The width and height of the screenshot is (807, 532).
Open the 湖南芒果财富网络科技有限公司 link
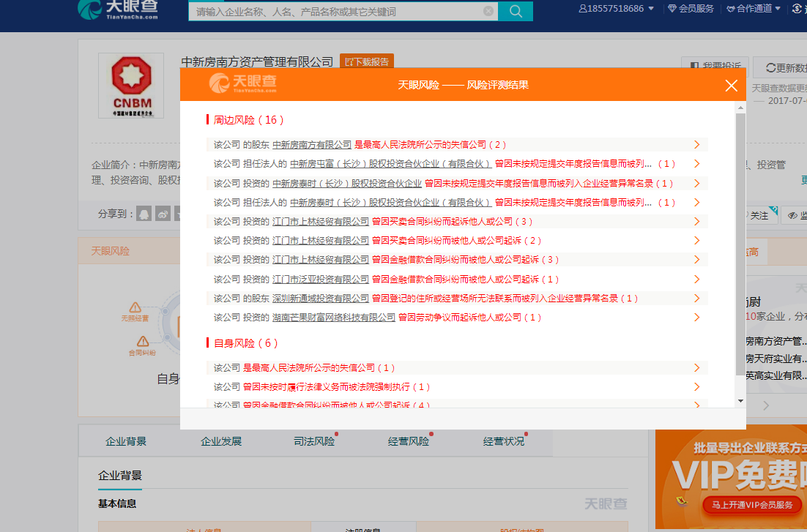pyautogui.click(x=333, y=317)
